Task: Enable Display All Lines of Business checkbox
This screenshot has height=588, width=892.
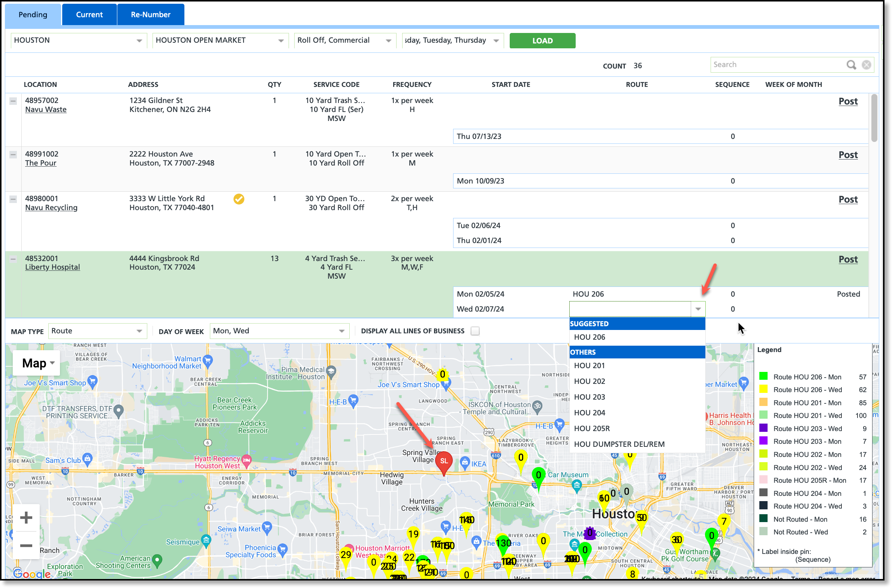Action: pyautogui.click(x=475, y=331)
